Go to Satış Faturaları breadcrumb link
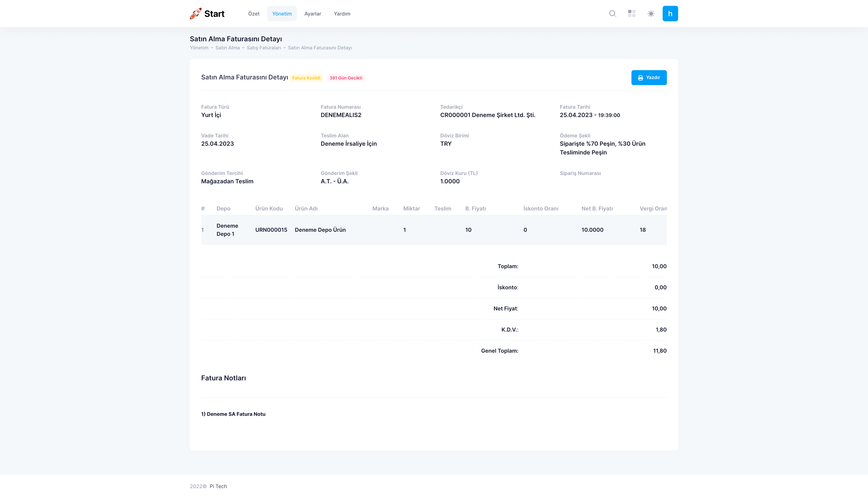This screenshot has height=498, width=868. tap(264, 48)
